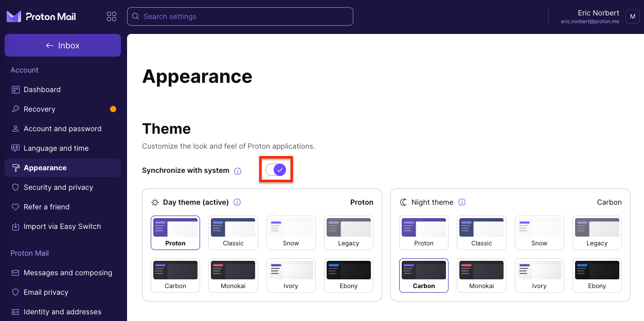Screen dimensions: 644x321
Task: Select Ebony as the day theme
Action: click(348, 275)
